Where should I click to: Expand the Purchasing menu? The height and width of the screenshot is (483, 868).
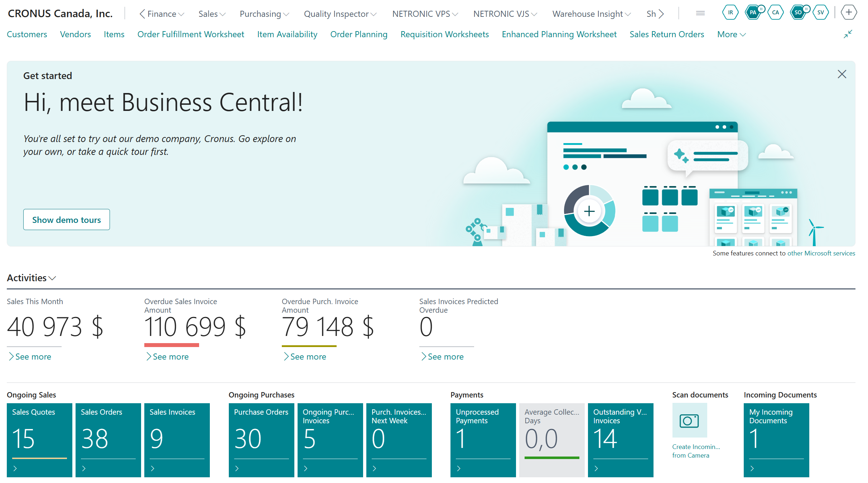tap(264, 14)
